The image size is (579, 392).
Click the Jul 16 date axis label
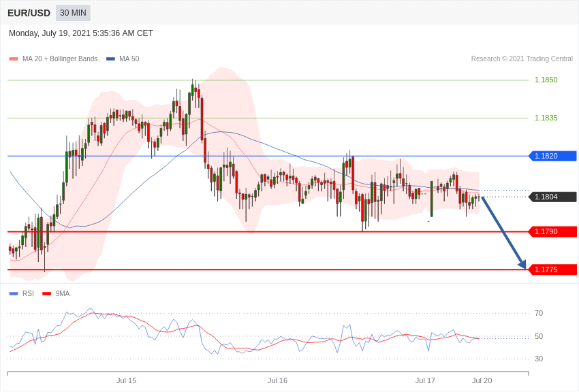pyautogui.click(x=277, y=380)
